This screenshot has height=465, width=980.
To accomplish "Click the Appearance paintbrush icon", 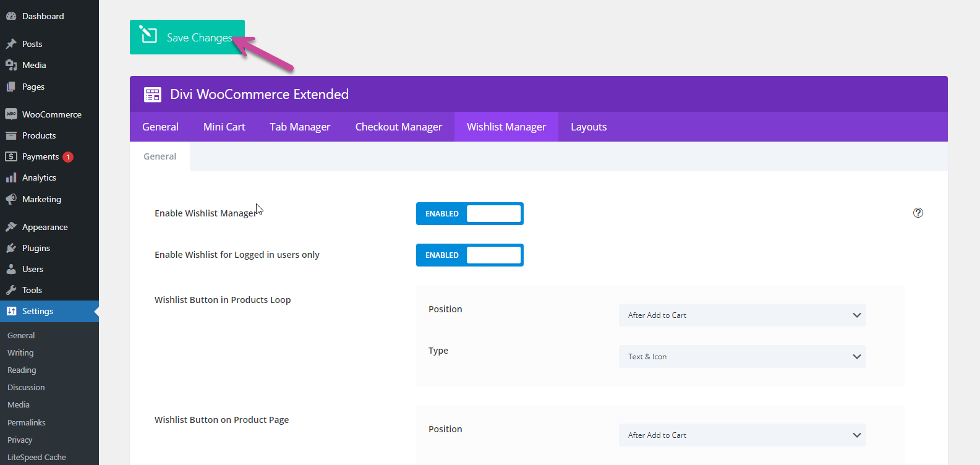I will point(11,227).
